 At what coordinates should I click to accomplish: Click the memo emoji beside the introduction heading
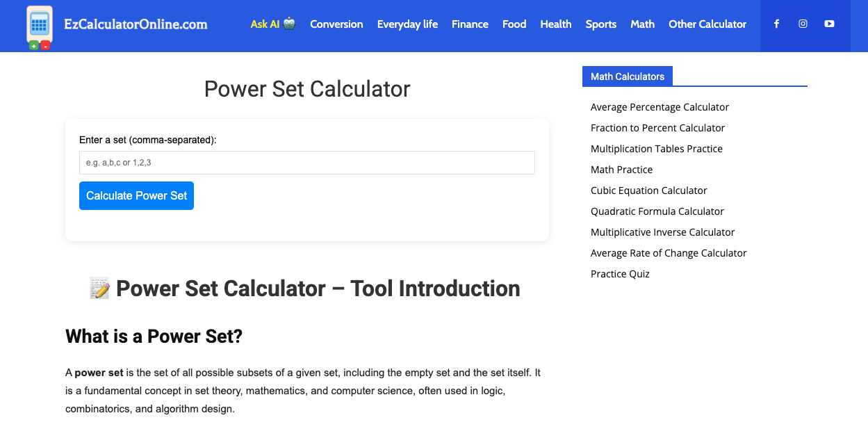tap(98, 288)
